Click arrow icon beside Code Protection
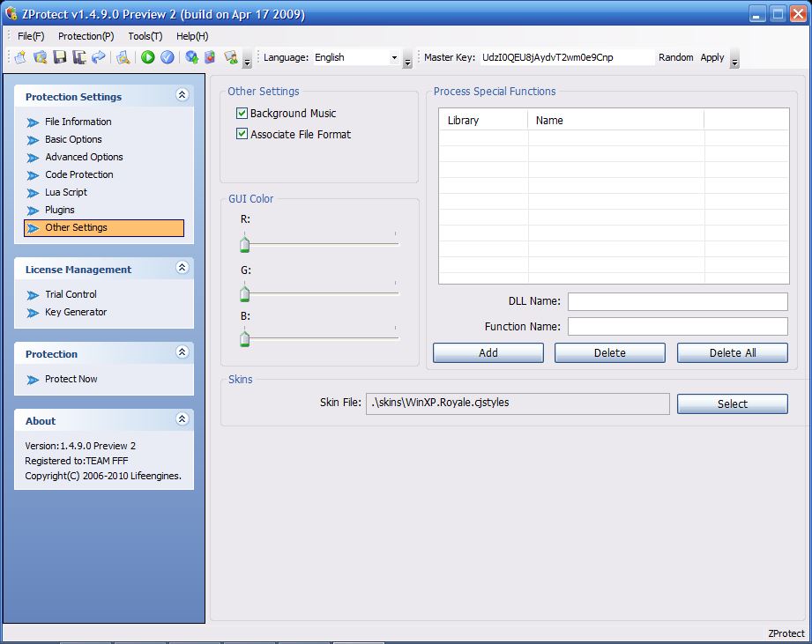 pos(33,175)
